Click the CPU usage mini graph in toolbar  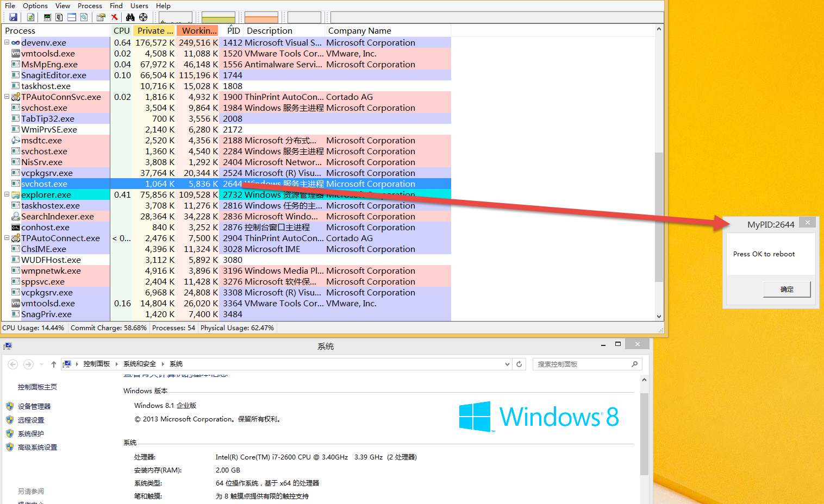175,17
